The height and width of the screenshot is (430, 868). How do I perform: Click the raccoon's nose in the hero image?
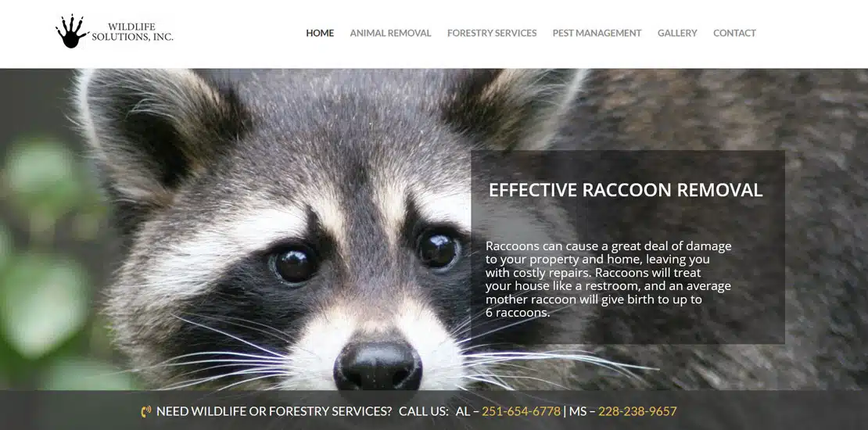pos(378,366)
